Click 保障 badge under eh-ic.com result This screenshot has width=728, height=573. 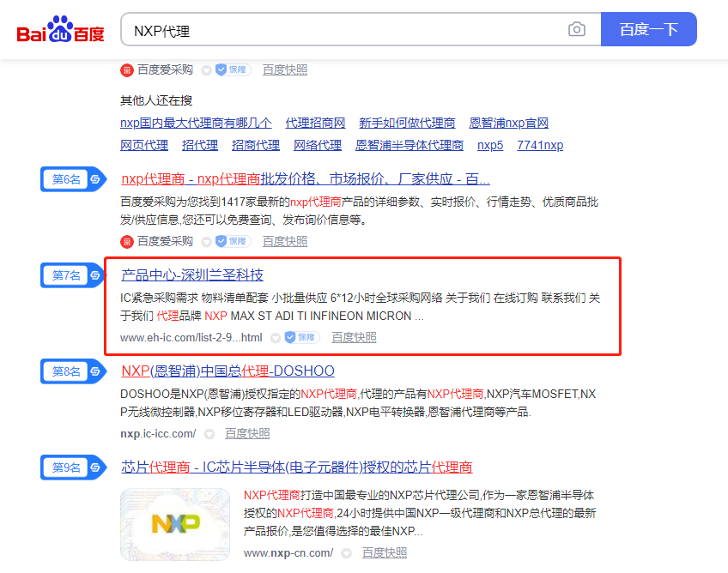(302, 338)
